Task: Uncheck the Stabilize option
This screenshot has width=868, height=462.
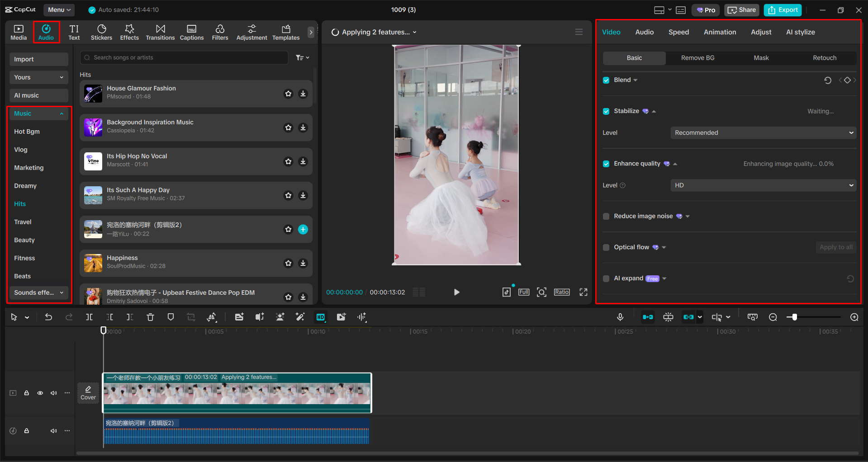Action: pos(606,111)
